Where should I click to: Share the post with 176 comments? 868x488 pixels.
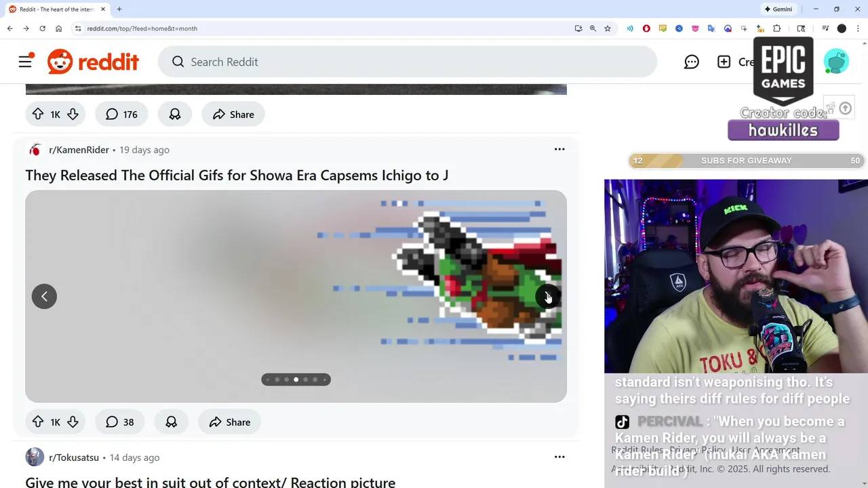(x=233, y=115)
